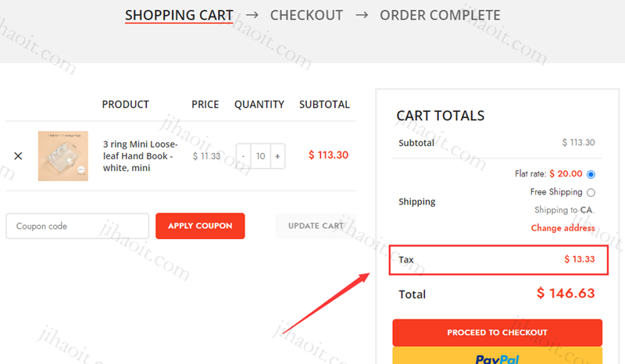Select the Flat rate shipping option
Viewport: 625px width, 364px height.
[x=591, y=174]
